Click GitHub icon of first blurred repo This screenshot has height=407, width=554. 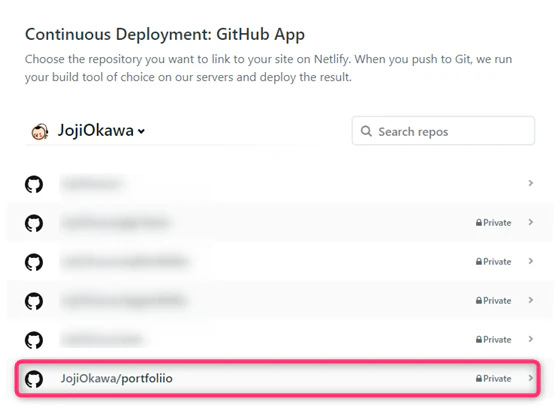pos(34,184)
